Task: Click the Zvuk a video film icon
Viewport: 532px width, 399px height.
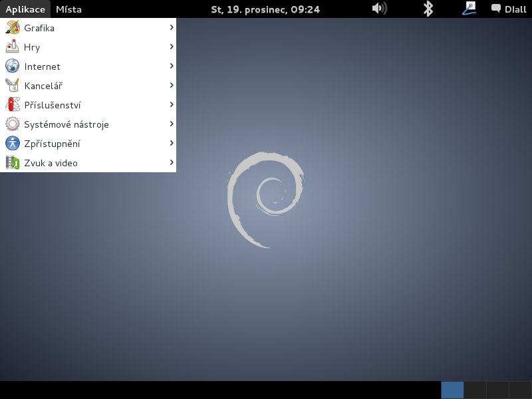Action: pos(13,162)
